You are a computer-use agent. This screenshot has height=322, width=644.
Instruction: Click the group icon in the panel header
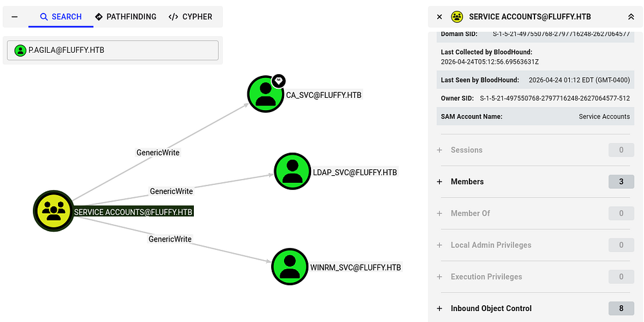(457, 17)
